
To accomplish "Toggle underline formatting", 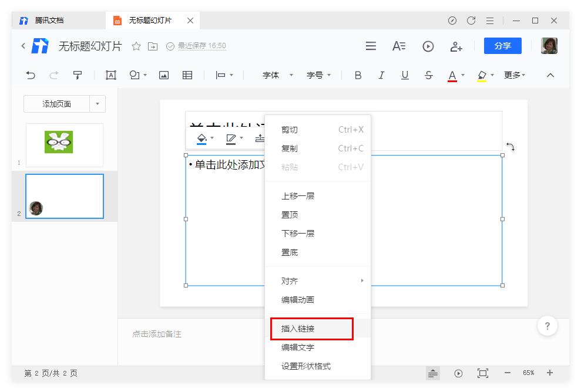I will pos(405,75).
